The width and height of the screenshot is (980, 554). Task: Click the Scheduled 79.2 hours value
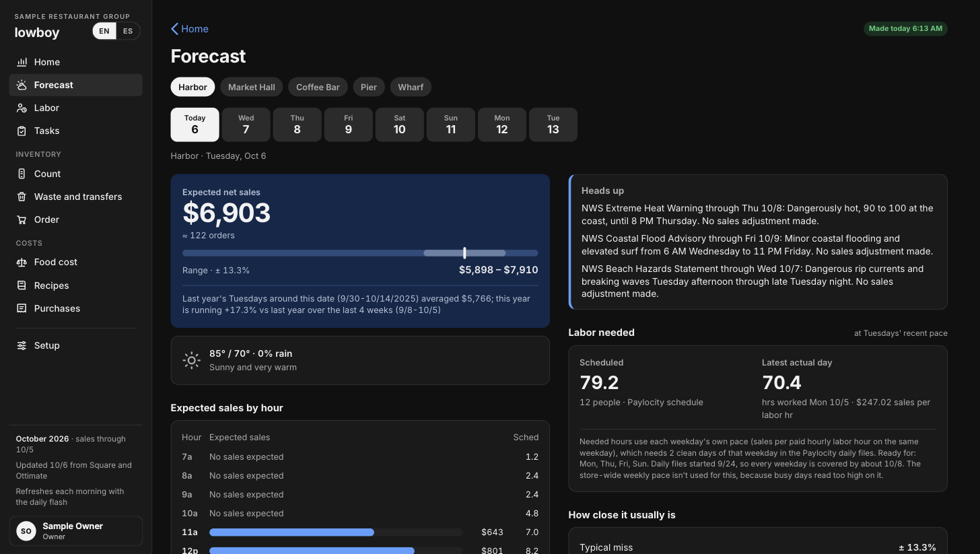pos(599,383)
